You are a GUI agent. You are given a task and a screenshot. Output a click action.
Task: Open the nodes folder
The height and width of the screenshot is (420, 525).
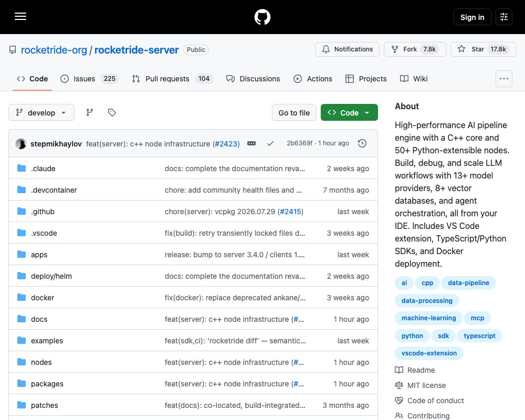click(x=41, y=362)
